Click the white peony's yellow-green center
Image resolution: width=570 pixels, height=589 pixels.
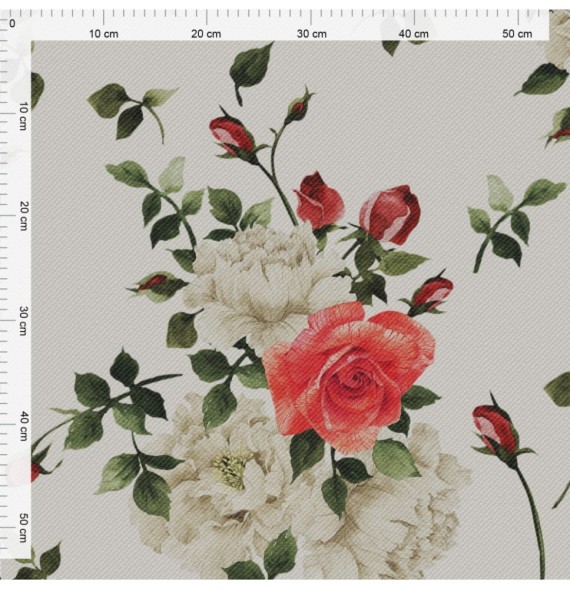click(x=230, y=470)
